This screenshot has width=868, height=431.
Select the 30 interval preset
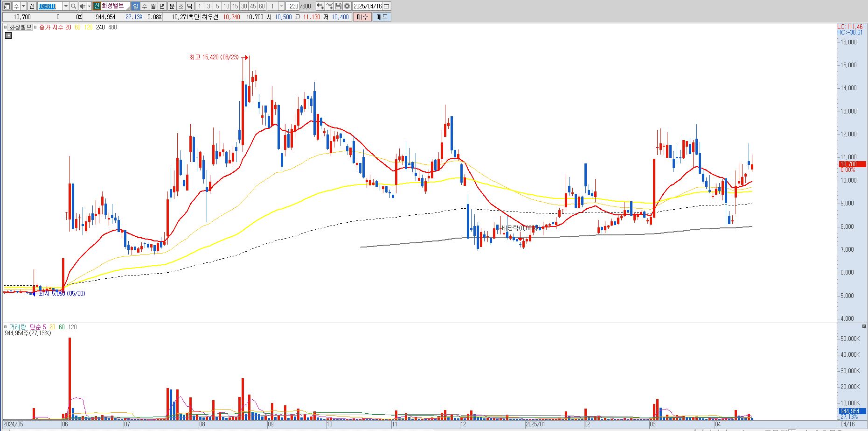[x=244, y=6]
